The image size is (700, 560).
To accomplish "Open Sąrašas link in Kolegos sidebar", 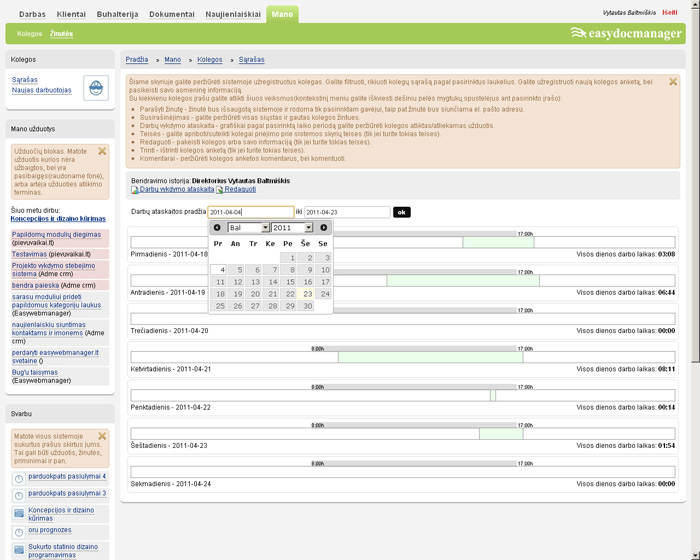I will point(25,79).
